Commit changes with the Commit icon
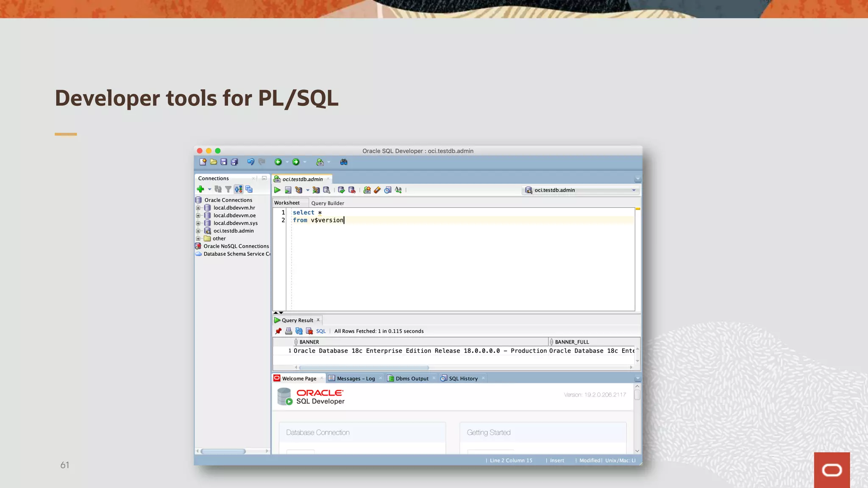 coord(341,190)
